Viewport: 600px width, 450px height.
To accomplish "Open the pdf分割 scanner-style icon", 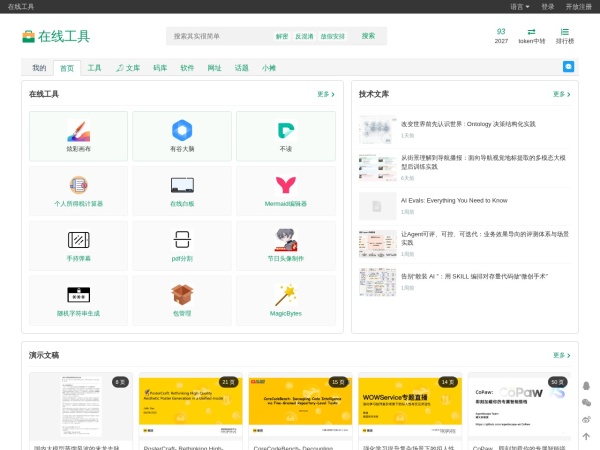I will (x=182, y=240).
